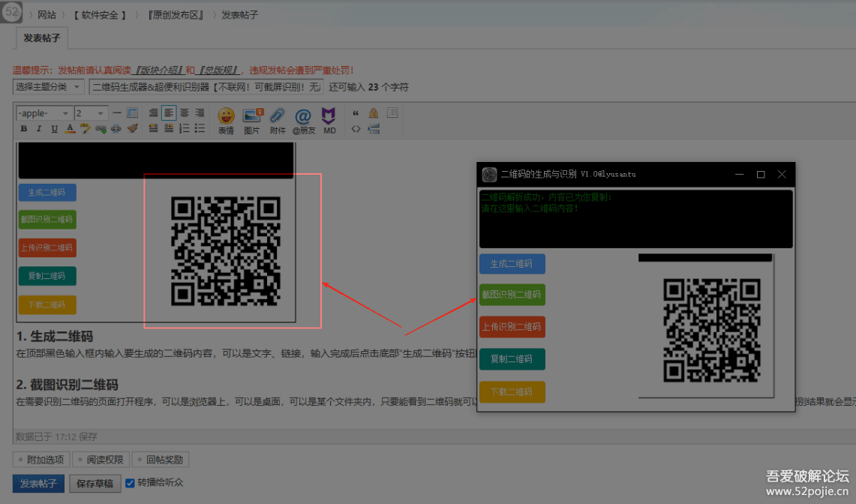The height and width of the screenshot is (504, 856).
Task: Open the font size dropdown showing 2
Action: click(x=91, y=113)
